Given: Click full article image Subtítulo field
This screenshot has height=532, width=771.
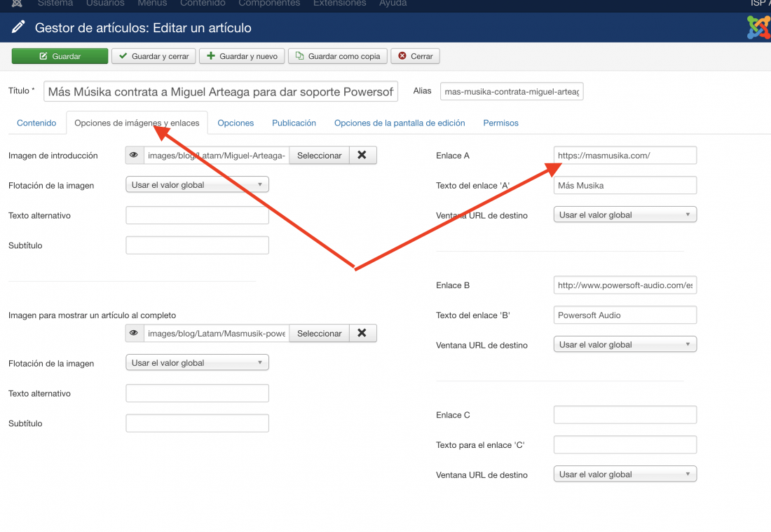Looking at the screenshot, I should (x=197, y=423).
